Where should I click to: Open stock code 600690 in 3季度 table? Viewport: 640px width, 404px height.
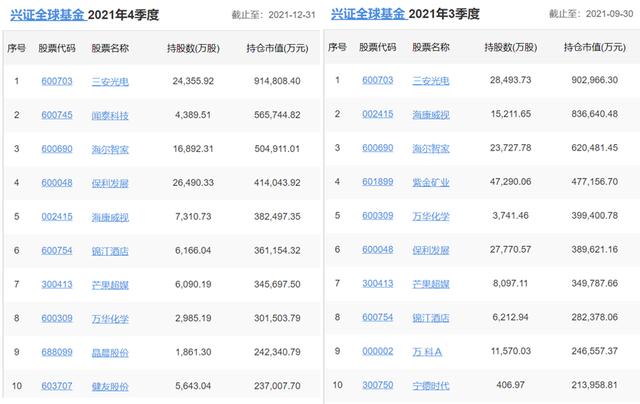378,148
